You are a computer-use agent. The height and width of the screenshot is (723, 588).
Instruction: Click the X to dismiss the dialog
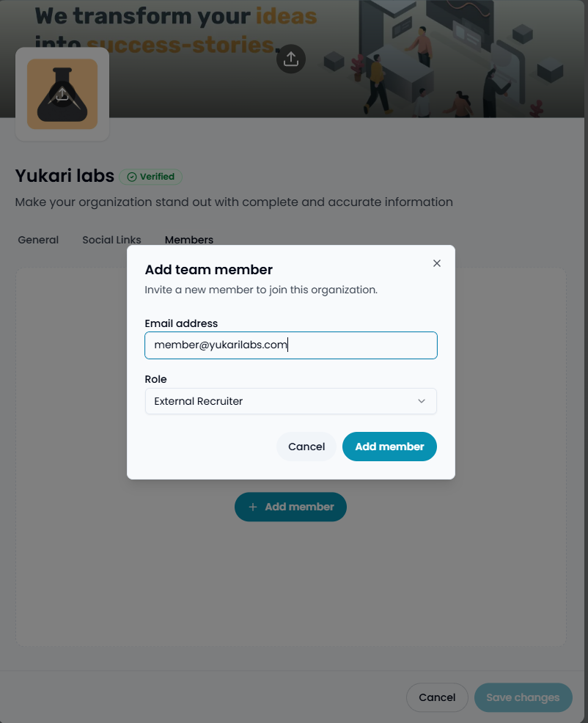pos(436,263)
